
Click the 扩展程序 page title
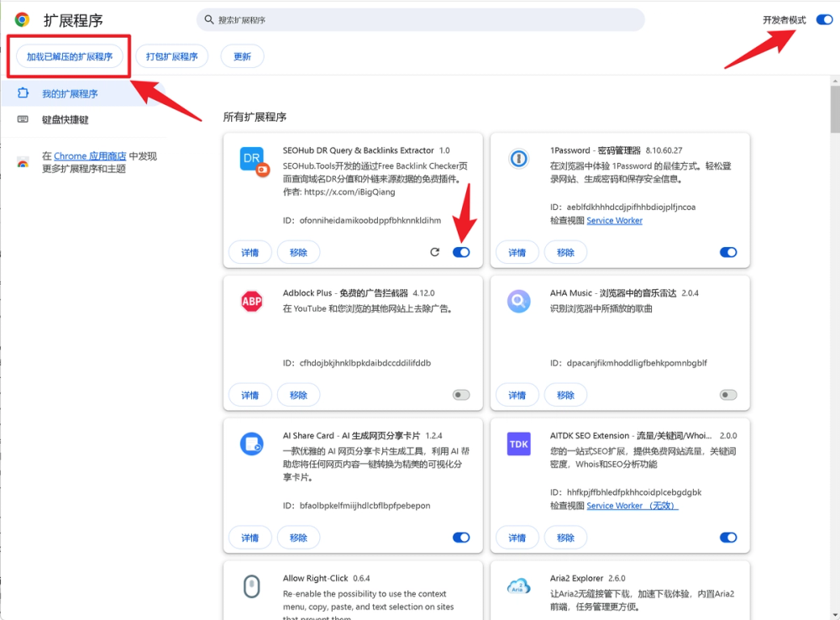pos(73,20)
